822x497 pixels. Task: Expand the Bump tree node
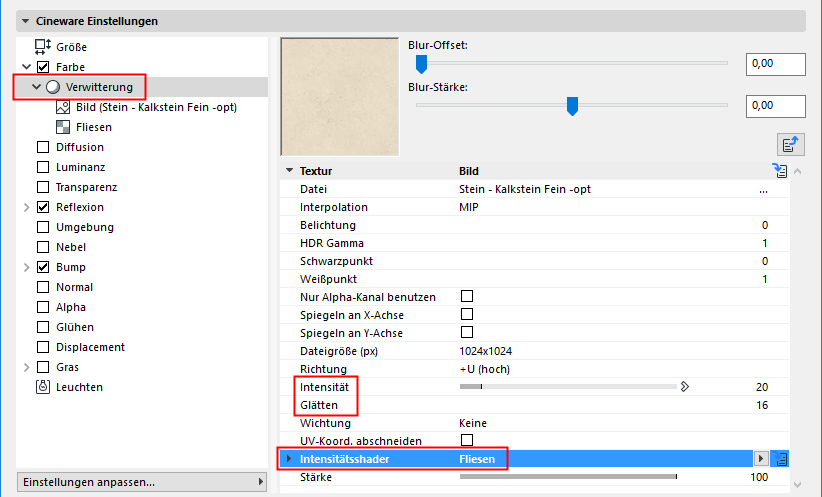[x=27, y=267]
